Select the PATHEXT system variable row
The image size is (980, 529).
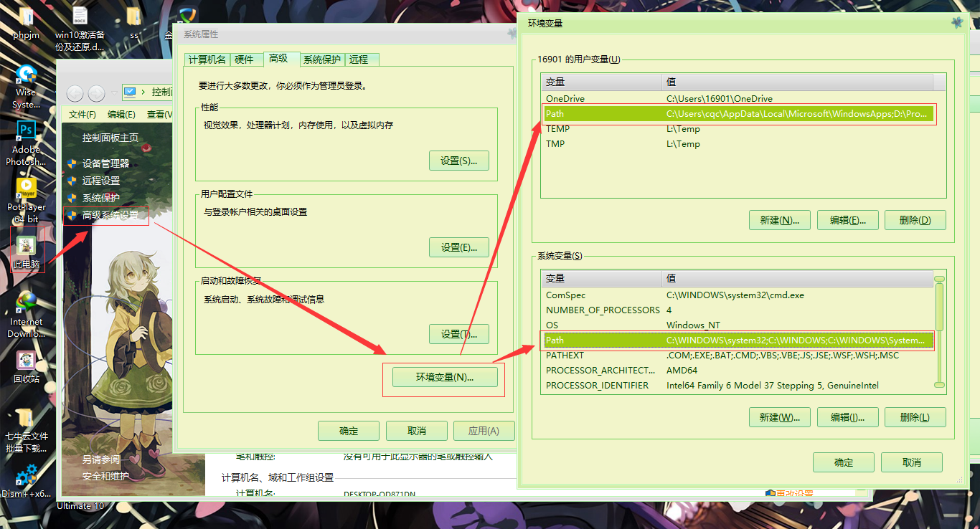tap(738, 355)
